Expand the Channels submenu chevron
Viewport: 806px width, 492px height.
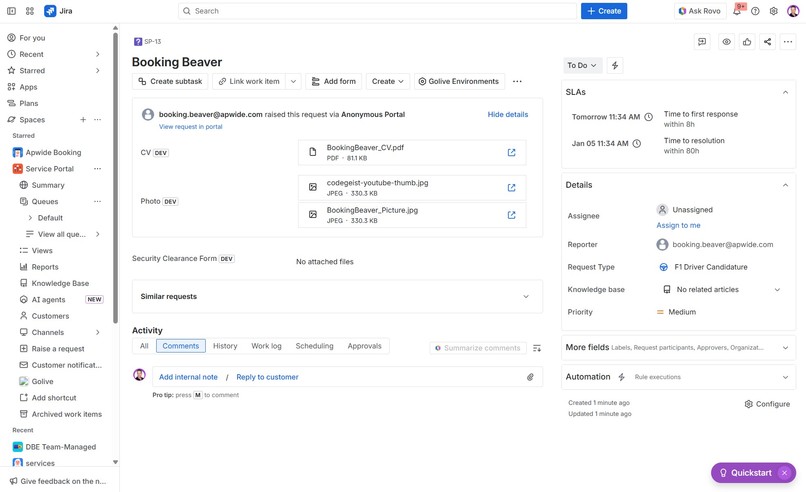[98, 332]
